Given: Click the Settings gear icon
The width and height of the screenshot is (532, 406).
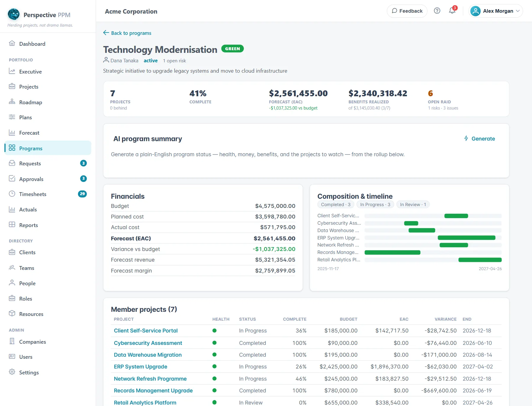Looking at the screenshot, I should tap(12, 372).
